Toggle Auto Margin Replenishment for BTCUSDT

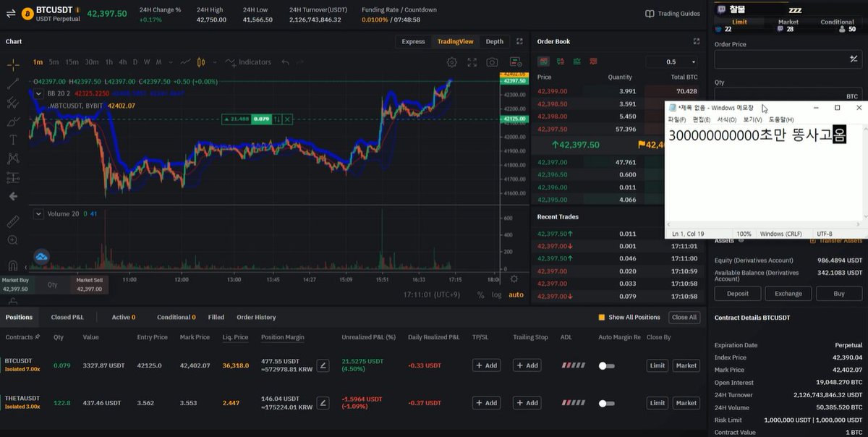tap(606, 365)
